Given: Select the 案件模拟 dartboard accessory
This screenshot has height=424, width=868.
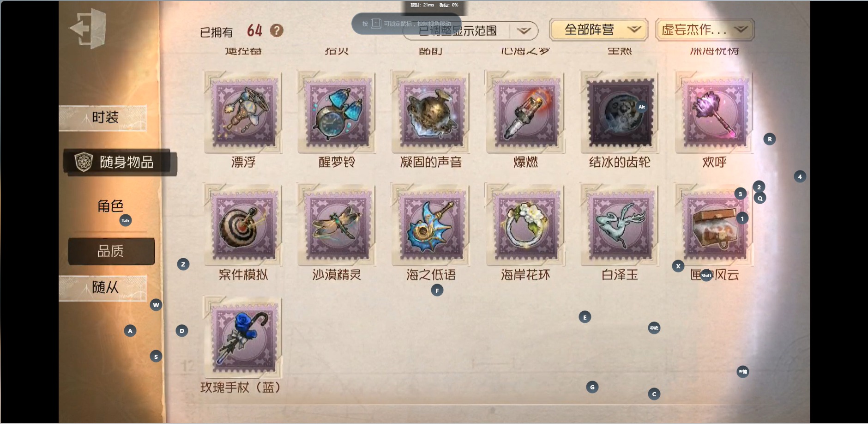Looking at the screenshot, I should (243, 225).
